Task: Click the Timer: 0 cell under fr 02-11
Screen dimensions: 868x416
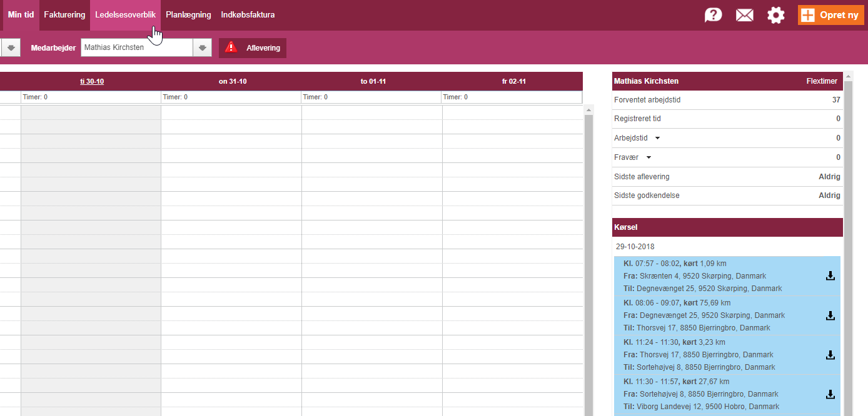Action: pos(512,97)
